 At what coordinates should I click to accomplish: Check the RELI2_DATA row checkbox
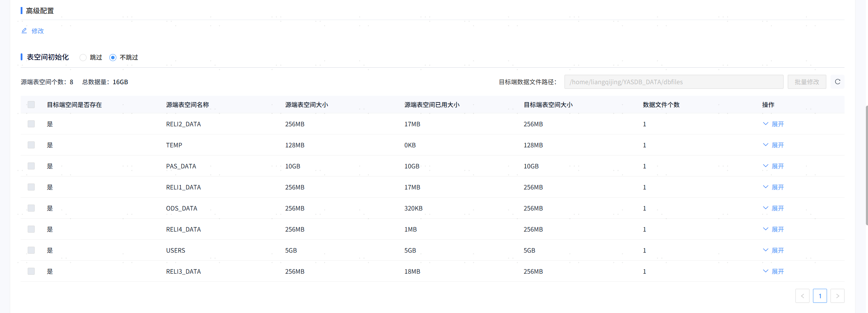click(x=31, y=124)
